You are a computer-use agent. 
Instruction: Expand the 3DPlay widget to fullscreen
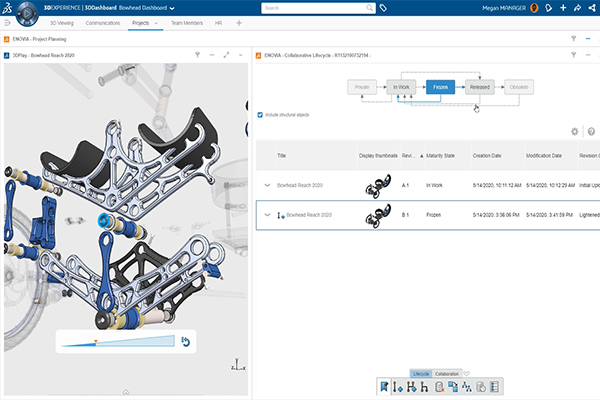[x=227, y=54]
